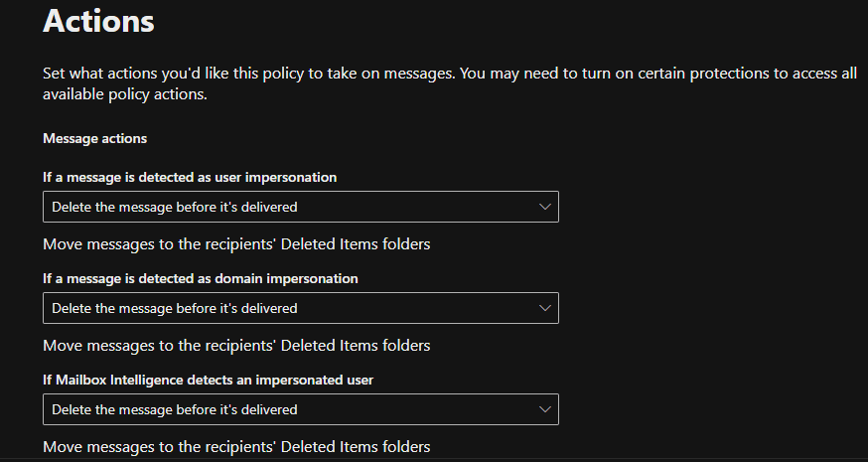868x462 pixels.
Task: Click 'Set what actions you'd like' description line
Action: 449,75
